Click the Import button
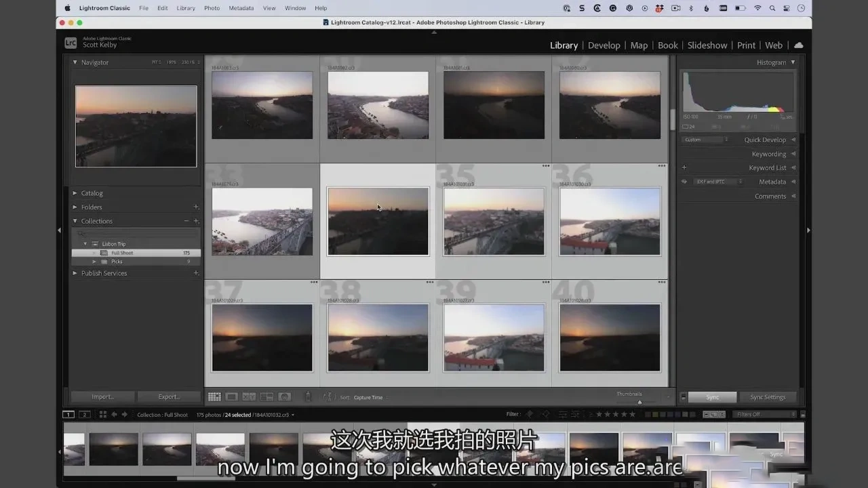The height and width of the screenshot is (488, 868). 103,397
